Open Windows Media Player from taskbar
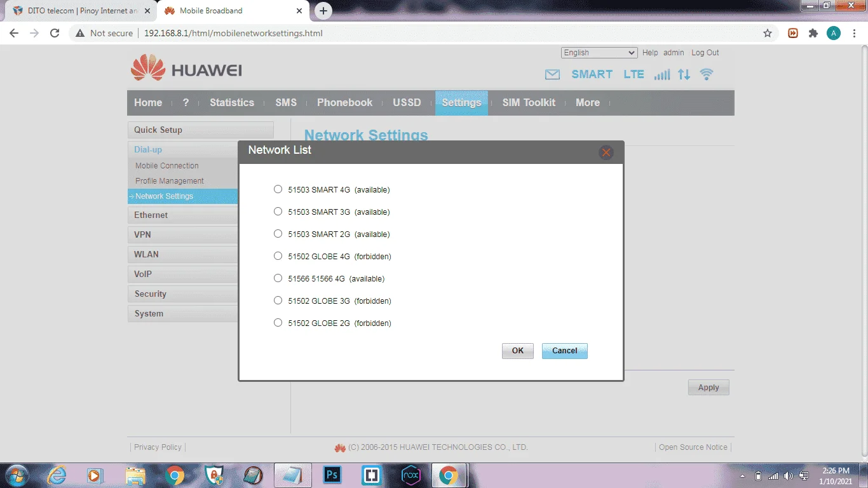Image resolution: width=868 pixels, height=488 pixels. (x=95, y=475)
